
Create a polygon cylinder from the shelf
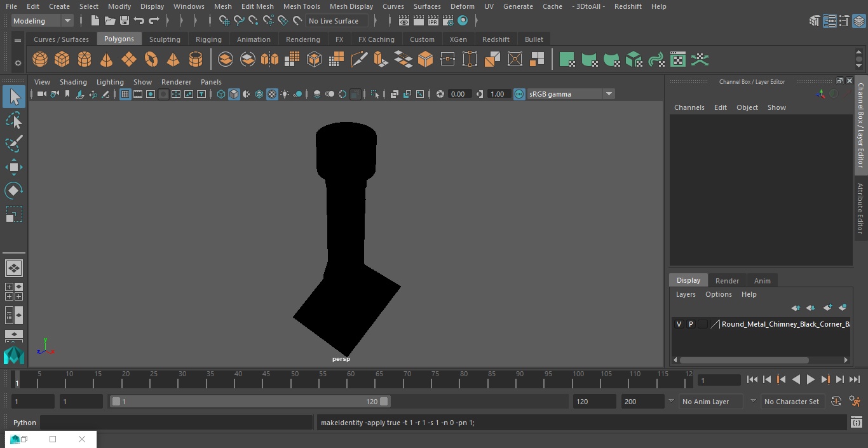point(85,60)
